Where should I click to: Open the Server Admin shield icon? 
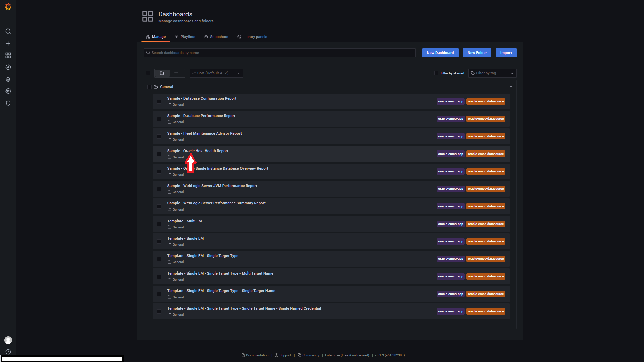pos(8,103)
